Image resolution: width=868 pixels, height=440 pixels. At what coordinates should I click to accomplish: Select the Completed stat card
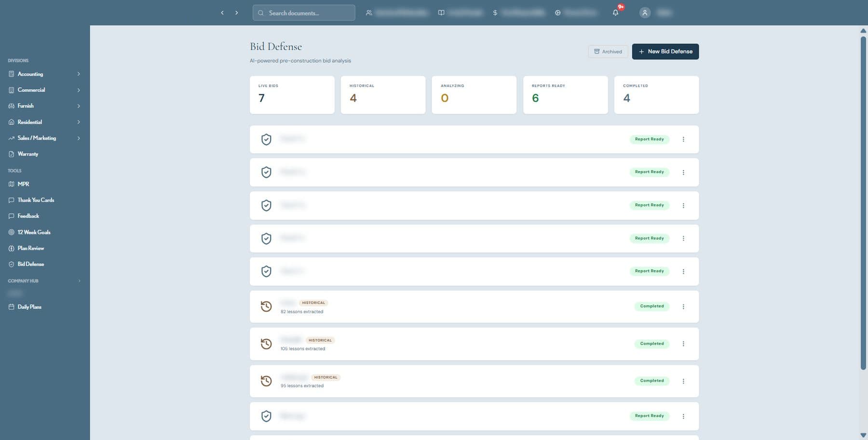pos(657,95)
